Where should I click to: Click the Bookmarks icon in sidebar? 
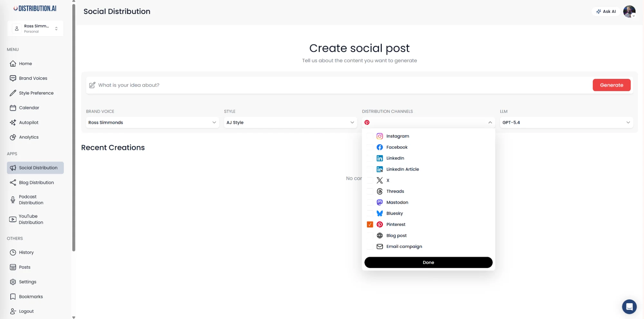[13, 296]
